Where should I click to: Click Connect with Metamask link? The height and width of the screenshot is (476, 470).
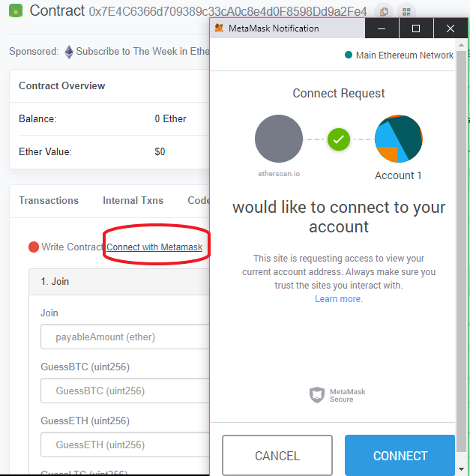(154, 247)
